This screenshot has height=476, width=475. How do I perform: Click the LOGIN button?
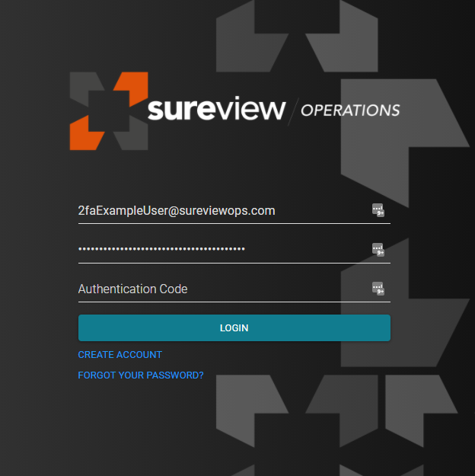(234, 327)
